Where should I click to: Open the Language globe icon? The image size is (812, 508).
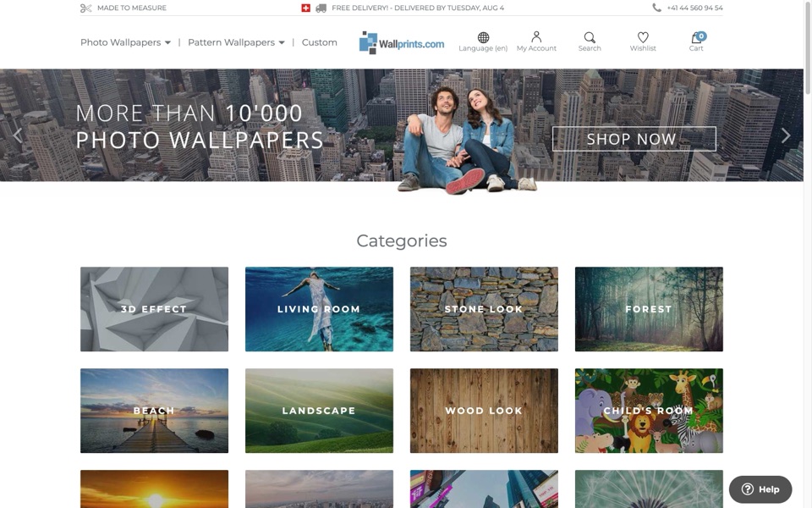(483, 37)
